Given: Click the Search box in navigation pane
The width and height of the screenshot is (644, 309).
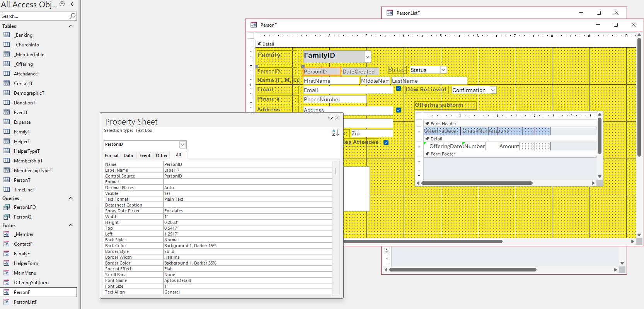Looking at the screenshot, I should (34, 16).
